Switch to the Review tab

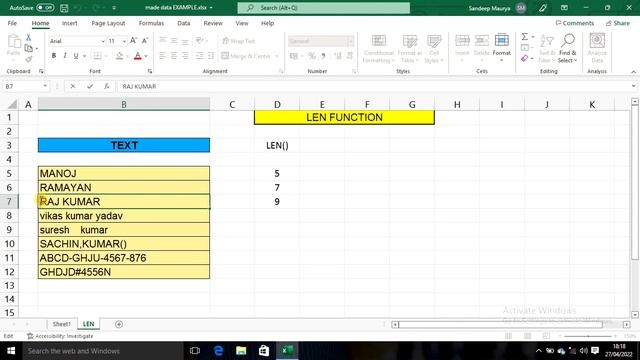213,23
